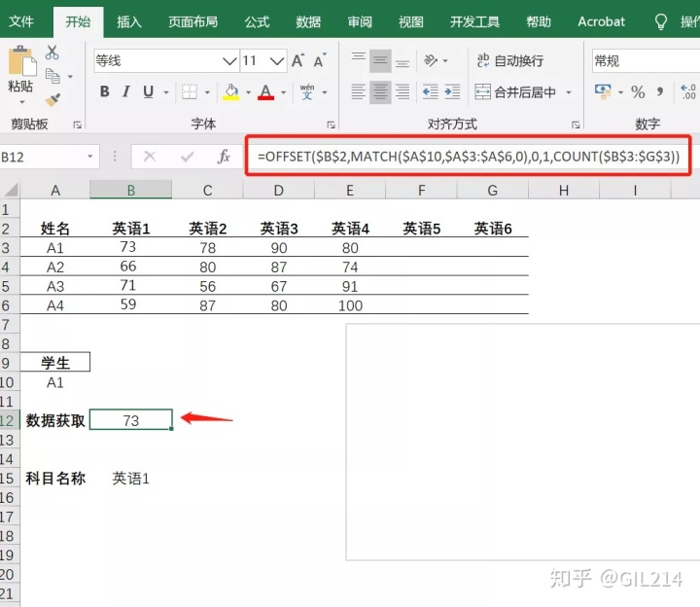700x607 pixels.
Task: Expand border options arrow
Action: pos(207,92)
